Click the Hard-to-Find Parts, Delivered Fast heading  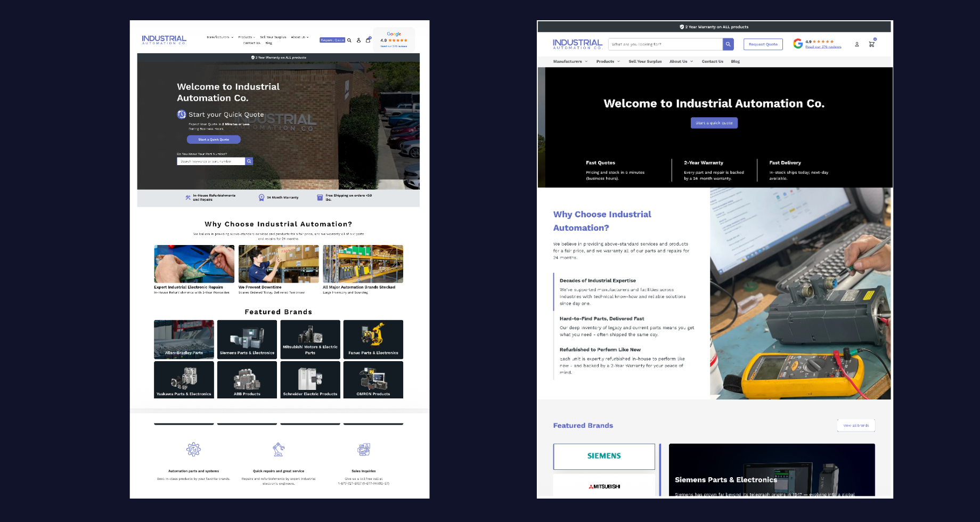pos(602,319)
